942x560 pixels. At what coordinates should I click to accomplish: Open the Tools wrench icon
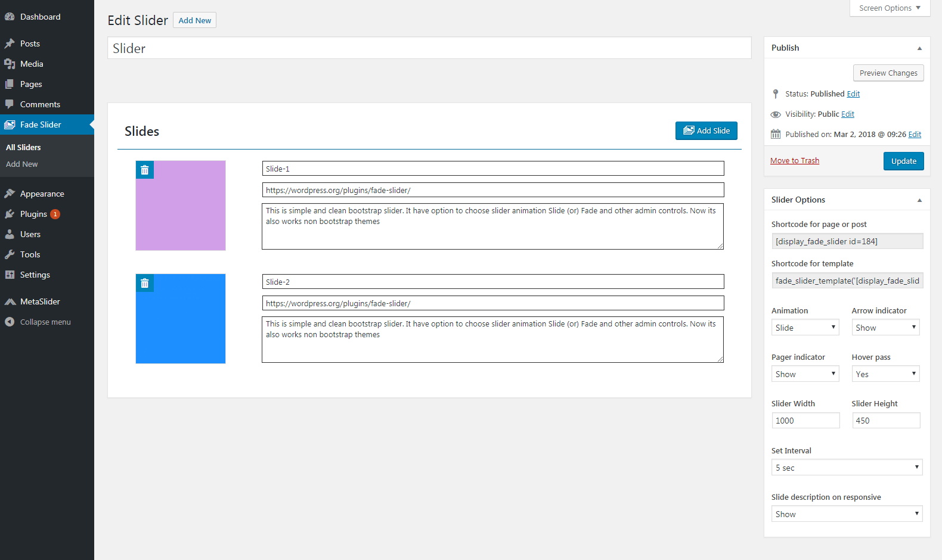10,255
